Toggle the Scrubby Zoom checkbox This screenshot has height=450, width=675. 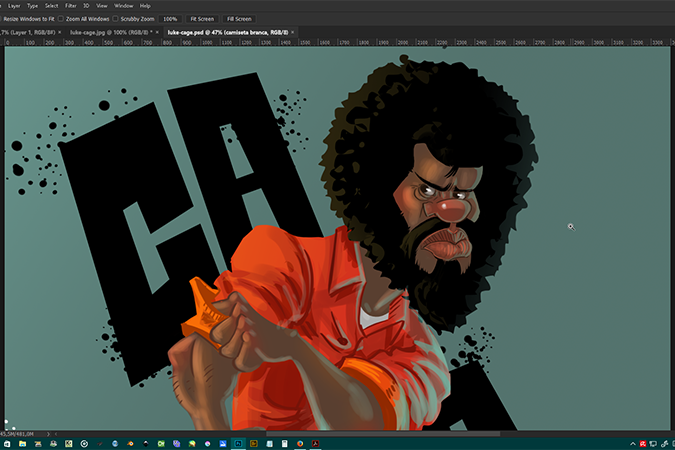coord(115,19)
